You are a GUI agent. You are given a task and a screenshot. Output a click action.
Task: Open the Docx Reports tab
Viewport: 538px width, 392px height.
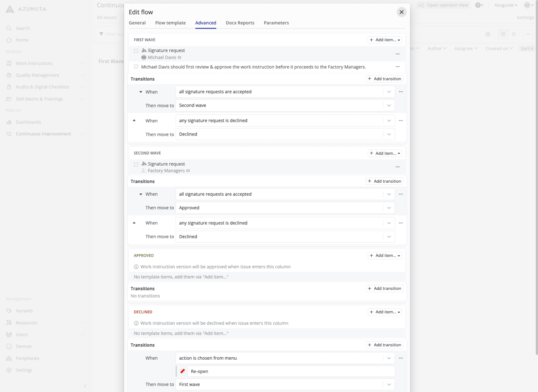240,23
